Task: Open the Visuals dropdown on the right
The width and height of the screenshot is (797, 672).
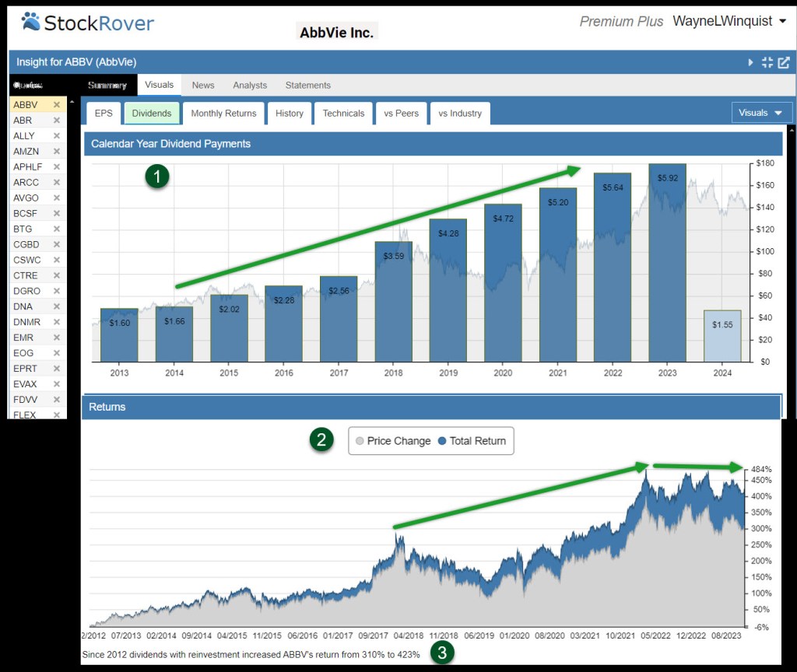Action: (x=761, y=113)
